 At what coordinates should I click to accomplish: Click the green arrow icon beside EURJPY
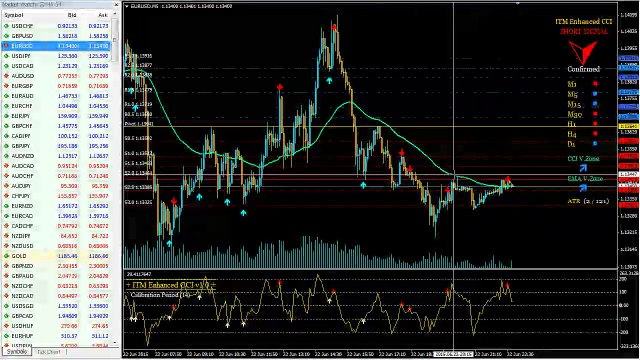pos(7,116)
